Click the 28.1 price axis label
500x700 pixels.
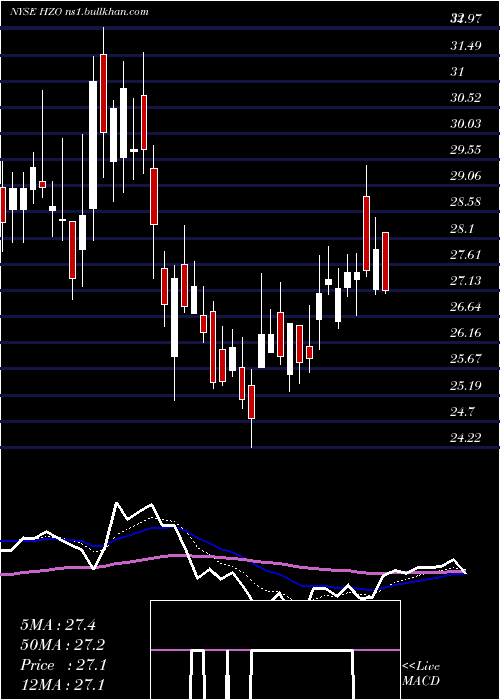click(x=462, y=229)
